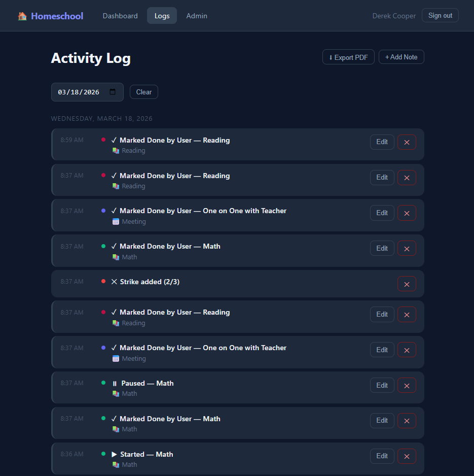Screen dimensions: 474x476
Task: Click the Homeschool house logo icon
Action: coord(22,16)
